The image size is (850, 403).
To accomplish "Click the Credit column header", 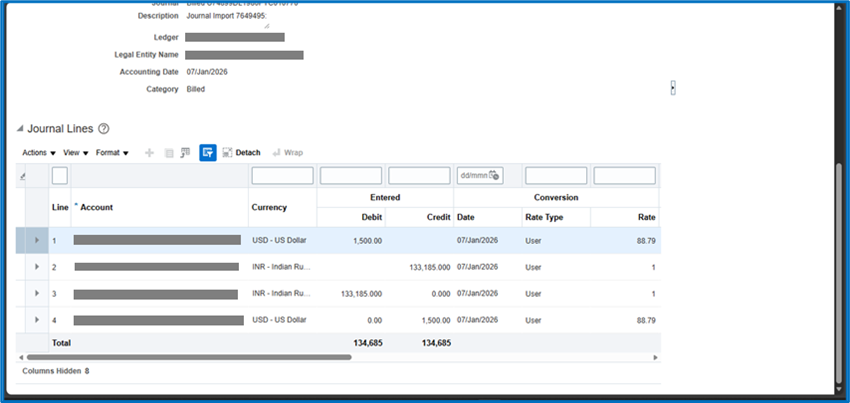I will (x=438, y=218).
